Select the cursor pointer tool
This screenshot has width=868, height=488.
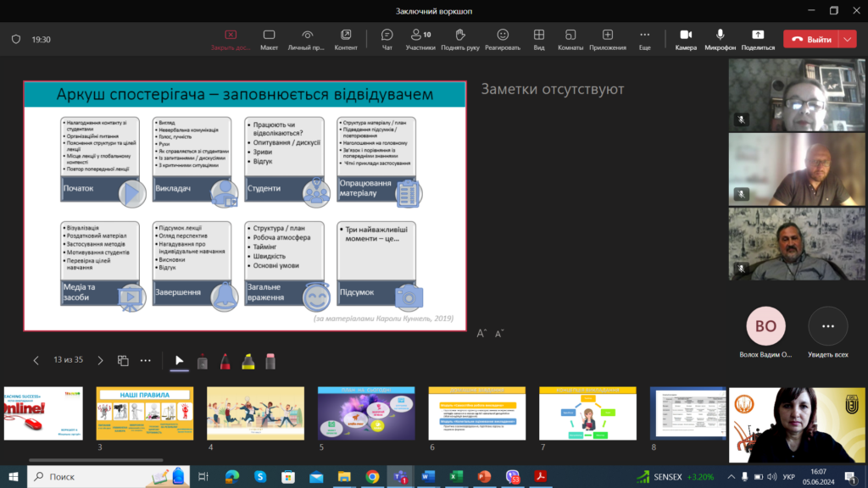[179, 361]
